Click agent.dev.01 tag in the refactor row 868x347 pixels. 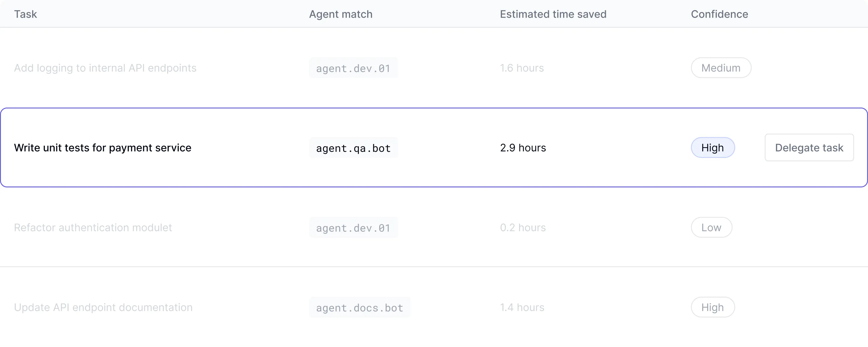click(x=353, y=228)
